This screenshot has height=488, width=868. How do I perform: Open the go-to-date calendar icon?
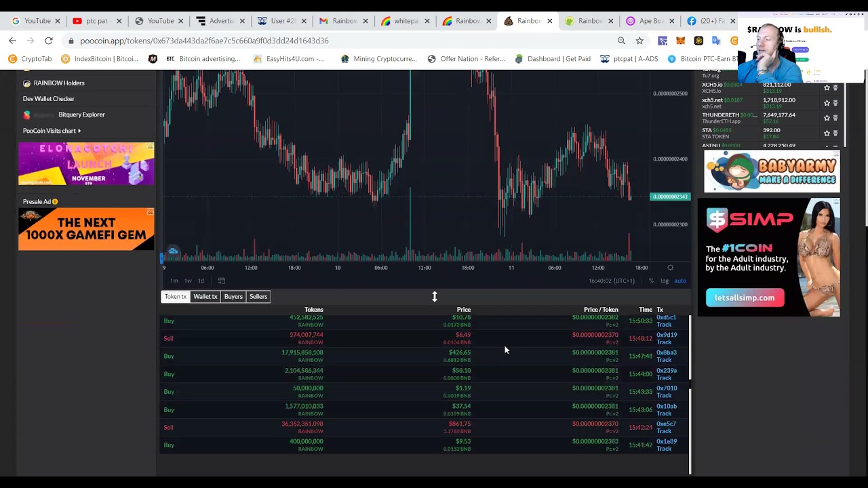pos(221,281)
